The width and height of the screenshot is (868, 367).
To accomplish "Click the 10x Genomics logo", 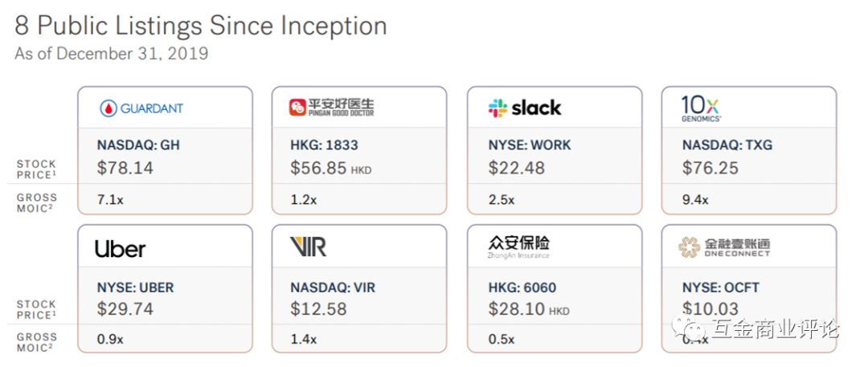I will pyautogui.click(x=701, y=108).
